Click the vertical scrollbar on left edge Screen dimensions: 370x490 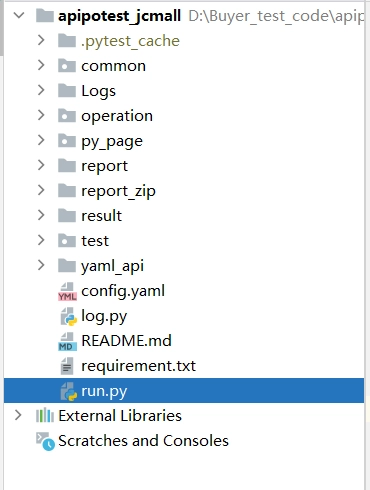click(2, 28)
